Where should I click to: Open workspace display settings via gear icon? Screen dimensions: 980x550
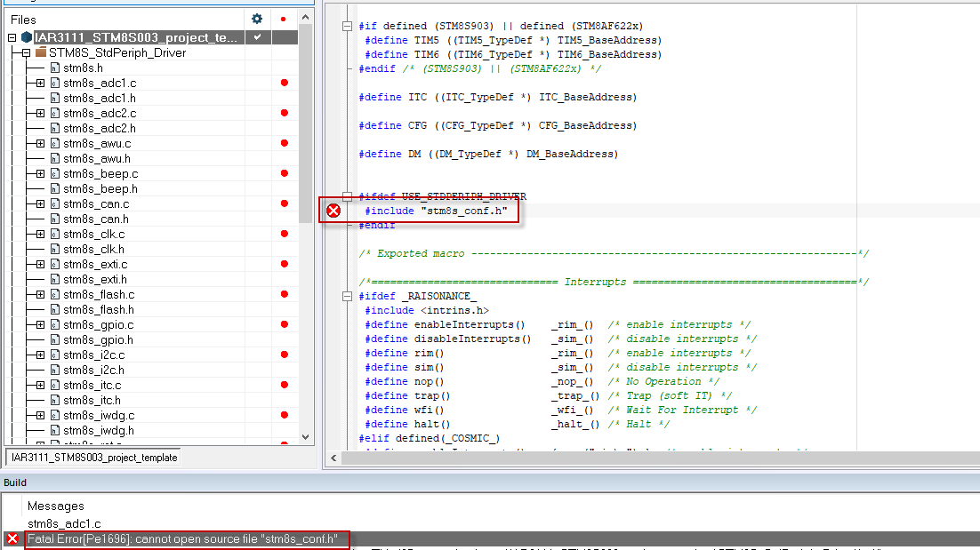[x=255, y=18]
